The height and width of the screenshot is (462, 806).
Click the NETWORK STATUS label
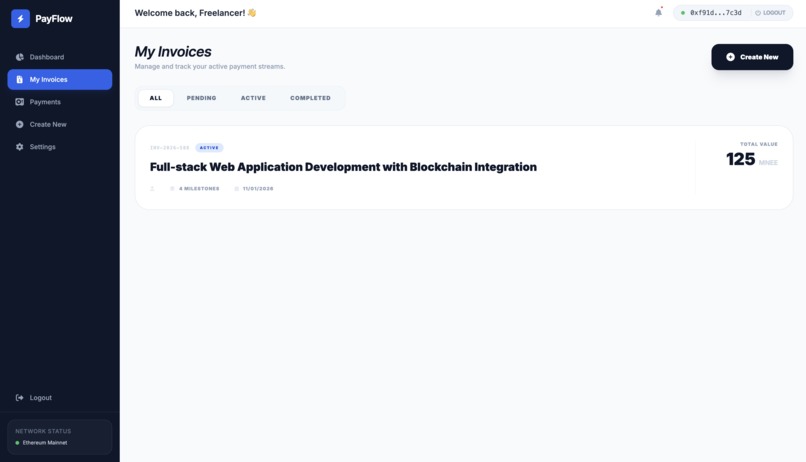(x=43, y=431)
